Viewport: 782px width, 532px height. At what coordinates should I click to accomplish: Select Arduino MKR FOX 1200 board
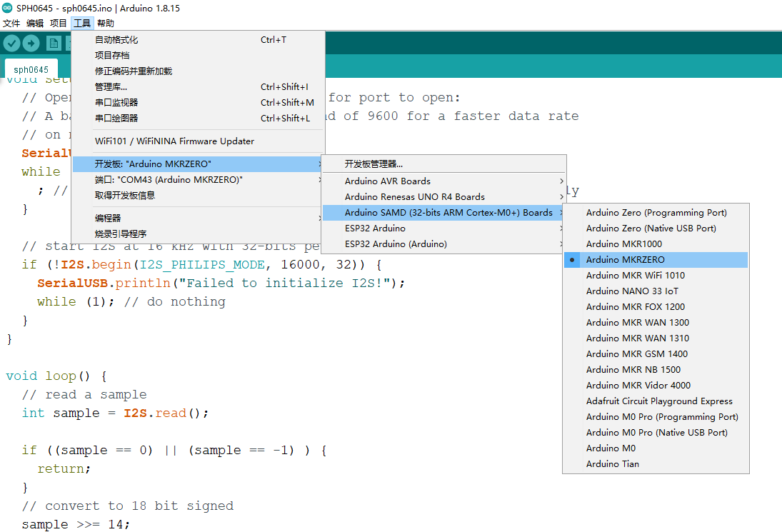(656, 306)
